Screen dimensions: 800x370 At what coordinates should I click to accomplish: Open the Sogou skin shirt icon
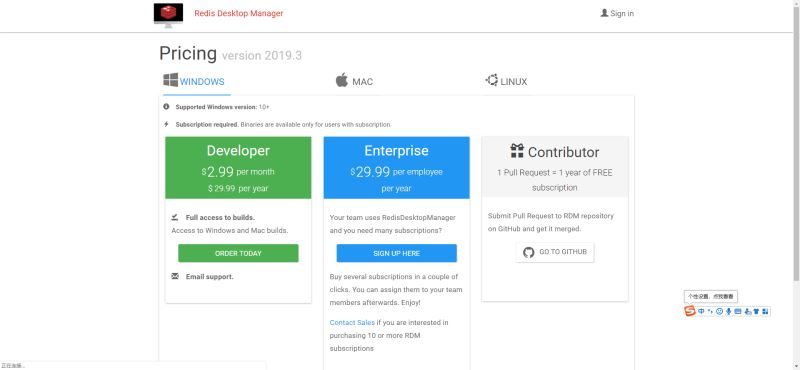756,311
